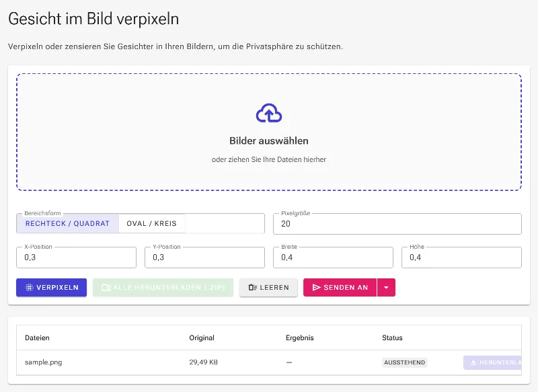Click file name sample.png

44,362
